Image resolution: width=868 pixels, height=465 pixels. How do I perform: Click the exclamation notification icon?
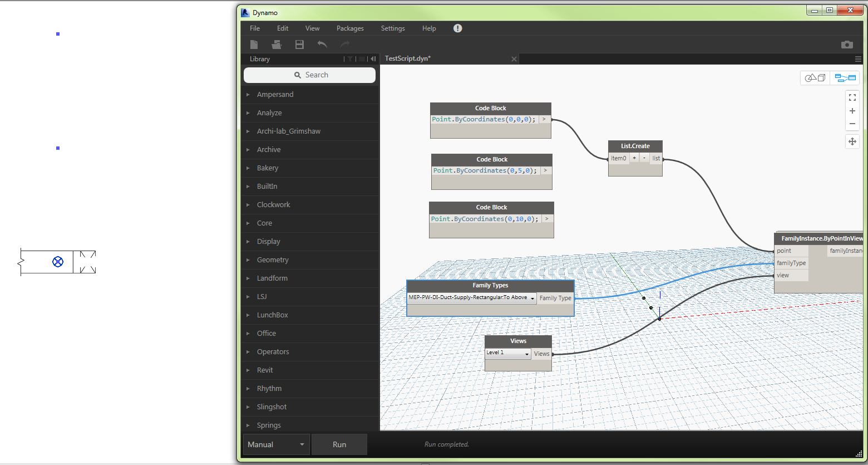457,28
